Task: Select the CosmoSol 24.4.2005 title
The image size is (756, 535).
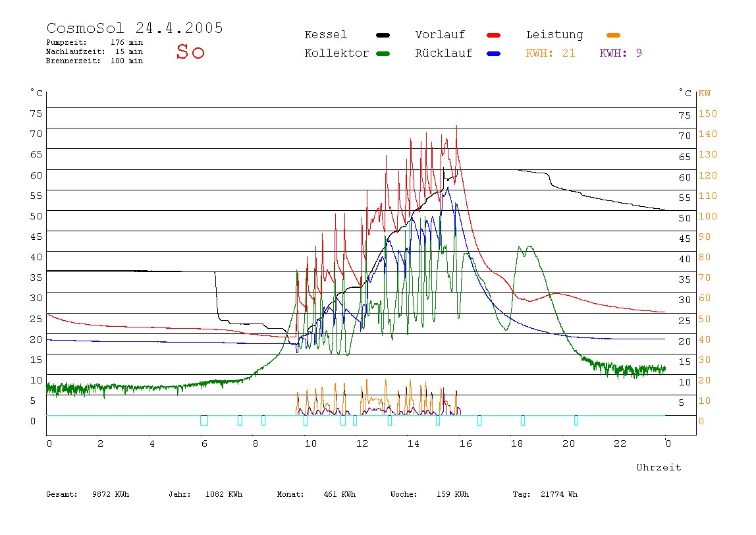Action: click(134, 28)
